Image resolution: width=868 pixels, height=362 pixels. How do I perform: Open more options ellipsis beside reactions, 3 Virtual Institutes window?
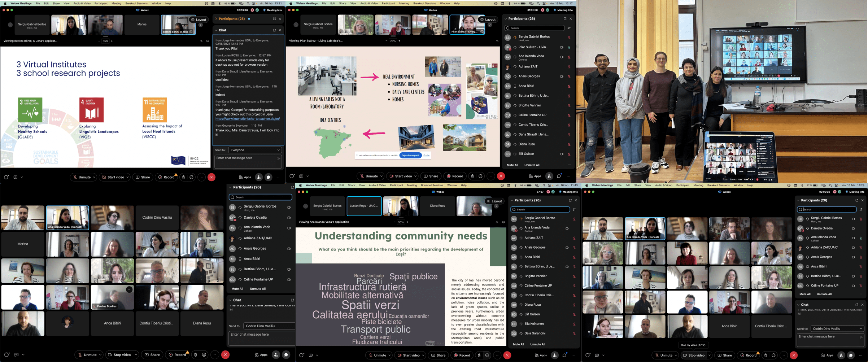201,177
